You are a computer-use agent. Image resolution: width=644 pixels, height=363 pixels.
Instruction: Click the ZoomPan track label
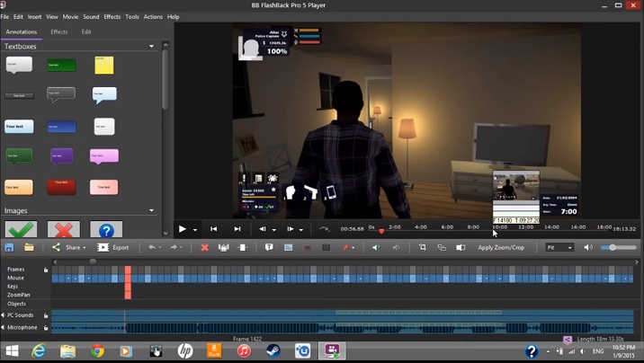[x=19, y=295]
